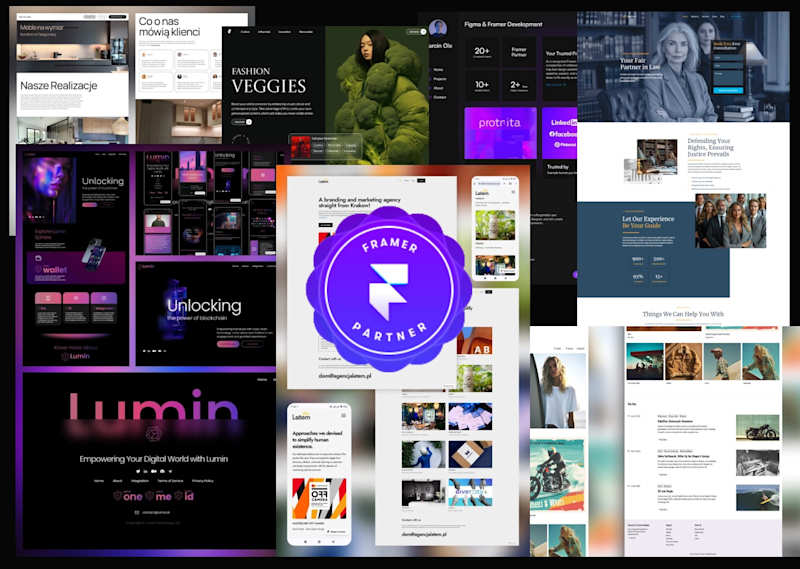Click the Twitter icon in the Lumin footer
This screenshot has width=800, height=569.
[x=138, y=471]
